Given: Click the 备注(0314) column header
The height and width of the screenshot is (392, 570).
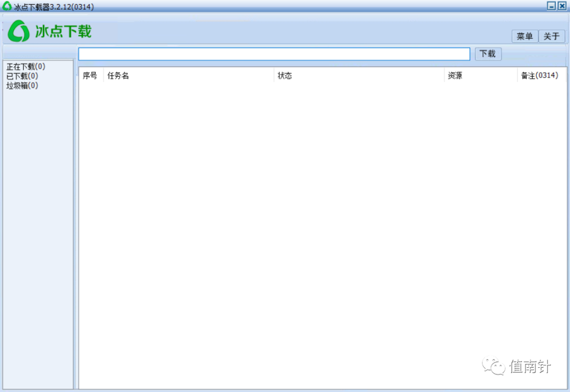Looking at the screenshot, I should [541, 75].
